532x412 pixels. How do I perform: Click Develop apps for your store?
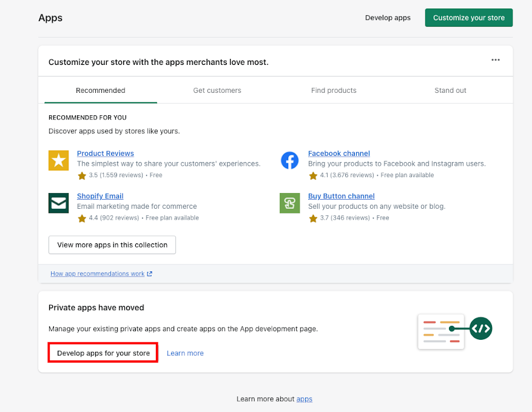pyautogui.click(x=103, y=352)
